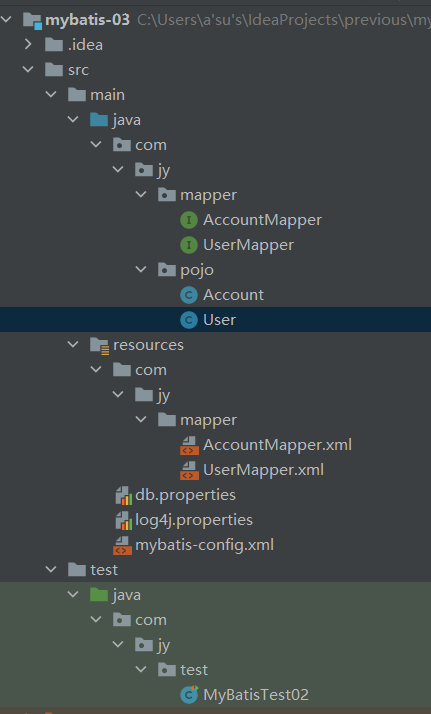Viewport: 431px width, 714px height.
Task: Click the src folder icon
Action: pyautogui.click(x=54, y=70)
